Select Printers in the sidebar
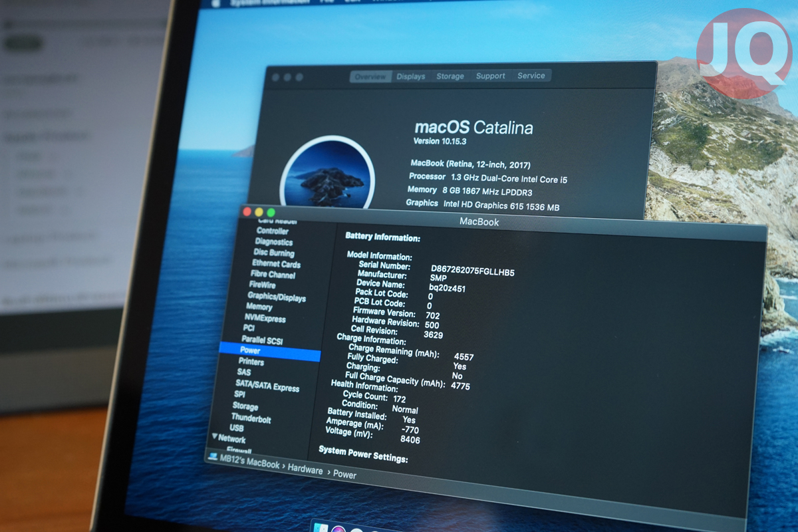798x532 pixels. pos(251,362)
